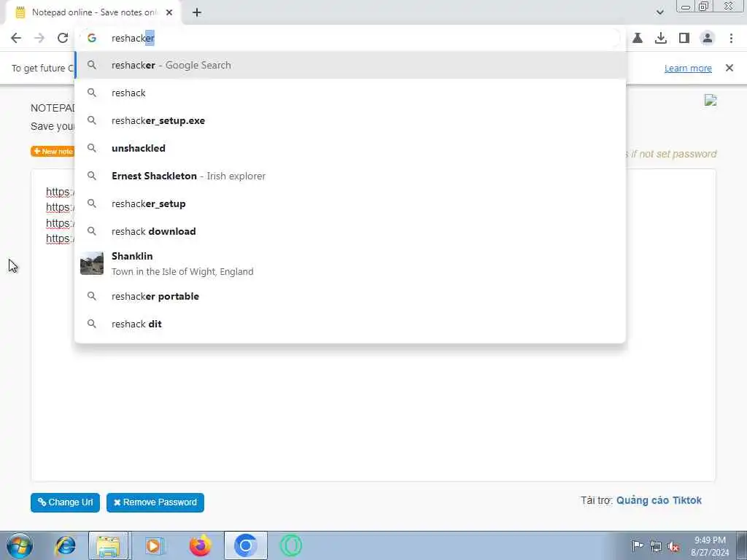Toggle the side panel icon
This screenshot has height=560, width=747.
pos(684,38)
